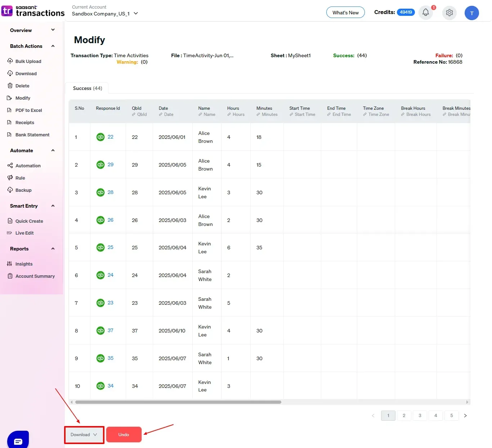
Task: Click the Bank Statement sidebar icon
Action: 9,134
